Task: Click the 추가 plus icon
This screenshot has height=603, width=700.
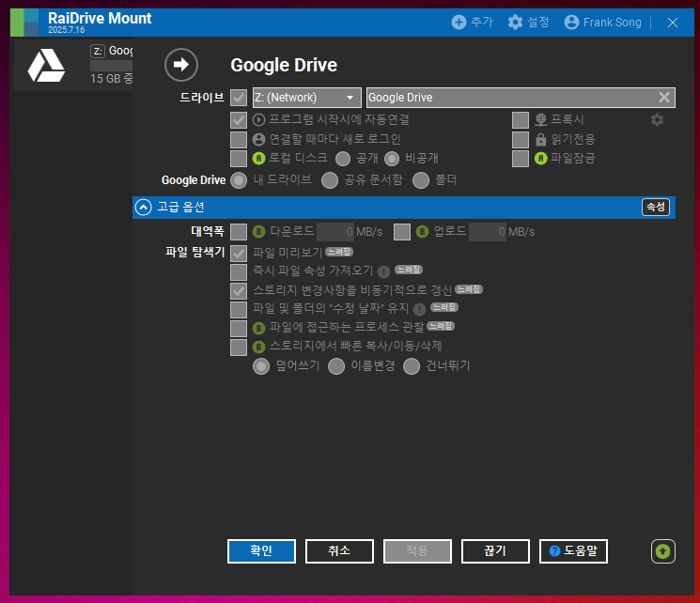Action: [x=459, y=22]
